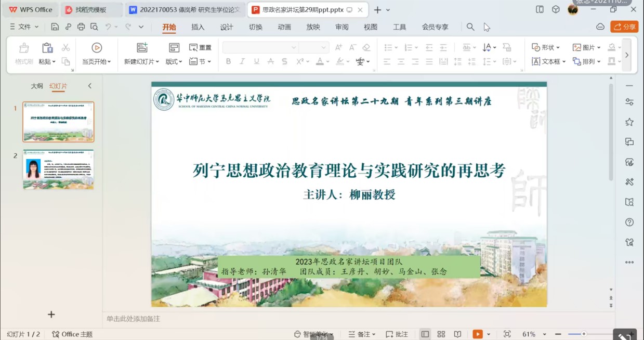644x340 pixels.
Task: Click the fit-slide-to-window icon
Action: click(507, 334)
